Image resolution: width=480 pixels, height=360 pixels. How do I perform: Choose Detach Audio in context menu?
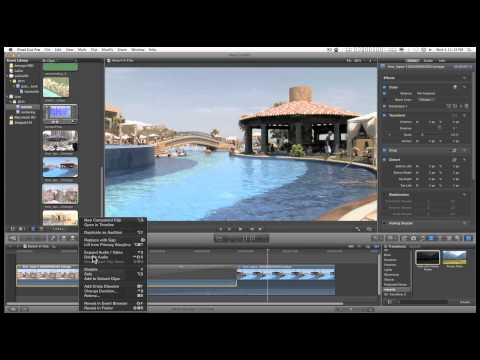113,257
